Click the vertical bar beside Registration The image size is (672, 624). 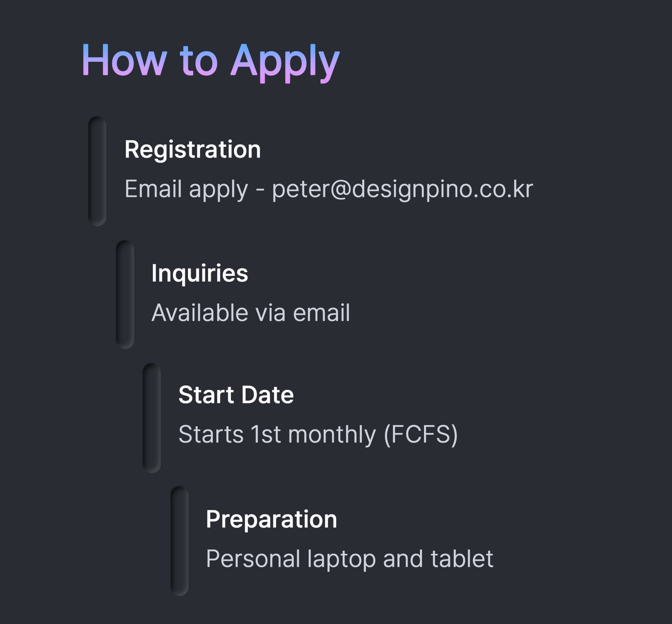point(97,171)
